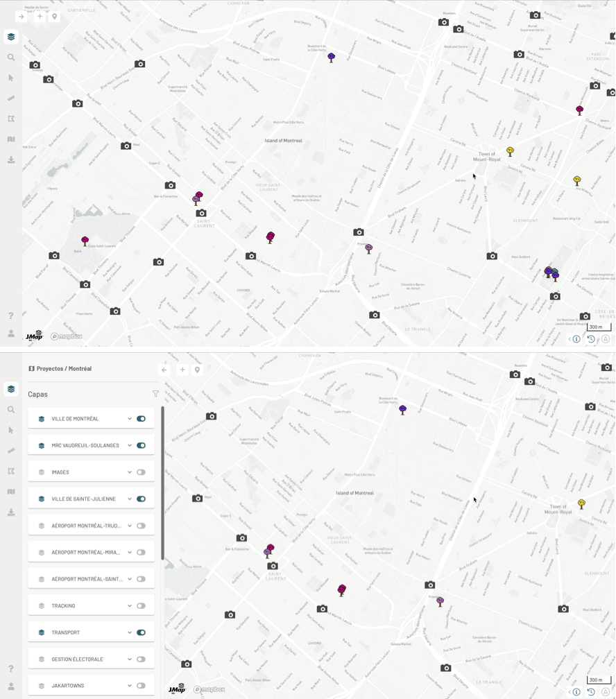Expand the JAKARTOWNS layer chevron
Image resolution: width=616 pixels, height=699 pixels.
tap(129, 686)
